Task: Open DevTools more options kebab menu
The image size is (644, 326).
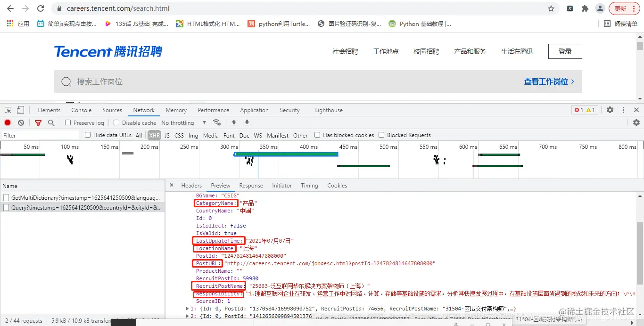Action: tap(623, 110)
